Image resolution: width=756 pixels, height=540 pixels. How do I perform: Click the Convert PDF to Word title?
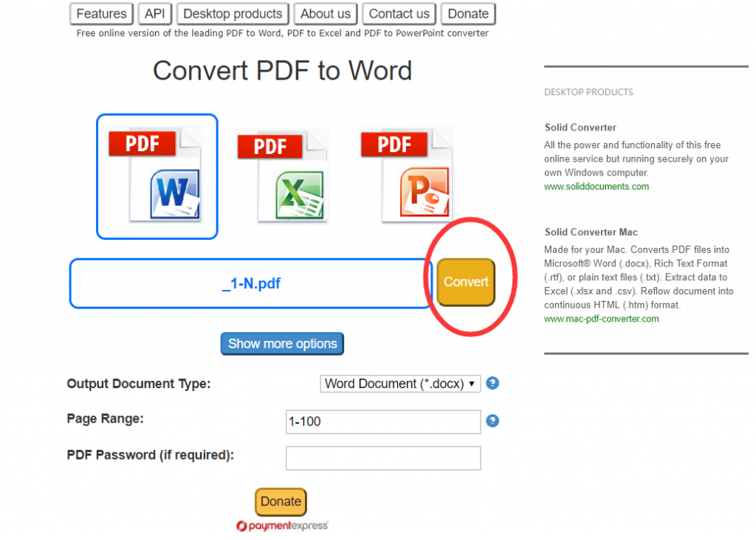(283, 71)
